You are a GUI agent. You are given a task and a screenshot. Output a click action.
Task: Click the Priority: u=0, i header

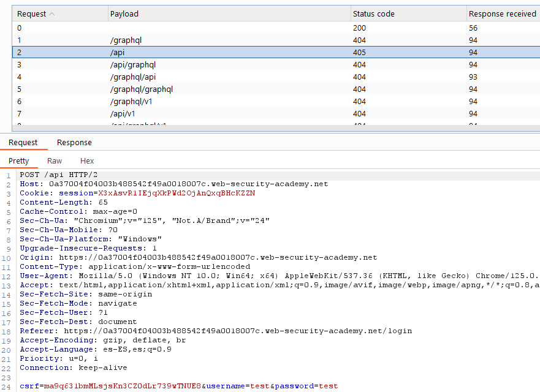59,358
